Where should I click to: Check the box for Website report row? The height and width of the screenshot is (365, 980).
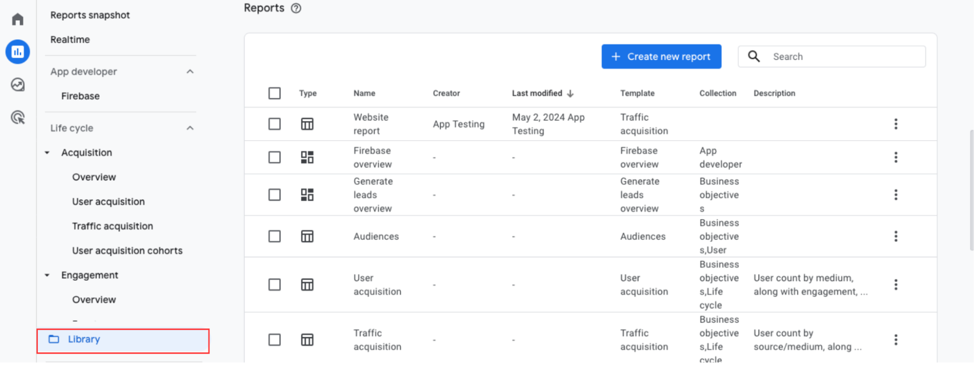pos(275,124)
